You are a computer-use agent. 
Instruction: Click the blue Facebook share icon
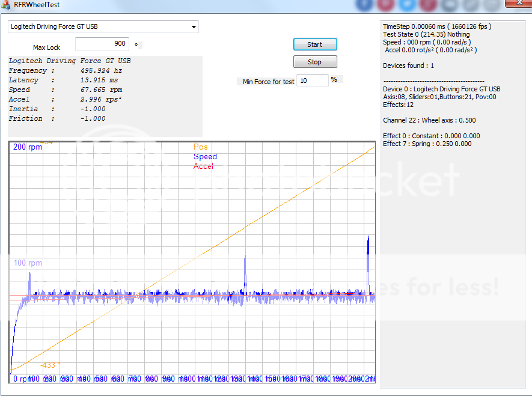click(365, 4)
